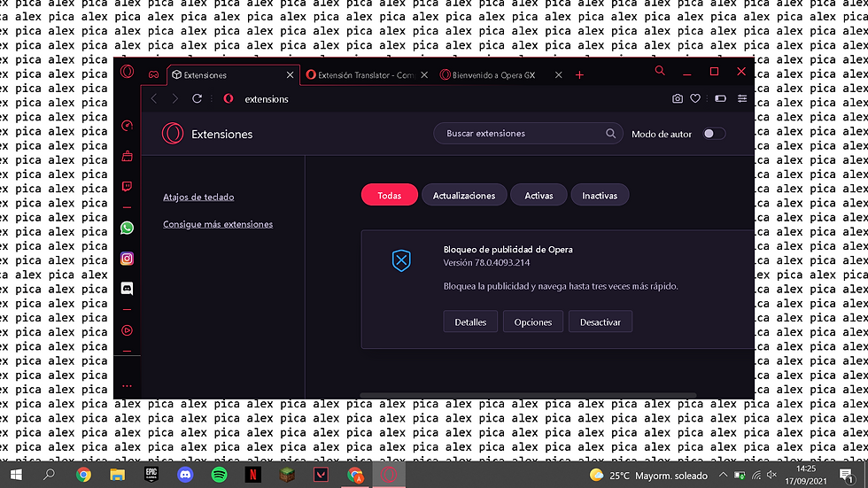Open the Opera menu logo button
868x488 pixels.
click(x=128, y=72)
